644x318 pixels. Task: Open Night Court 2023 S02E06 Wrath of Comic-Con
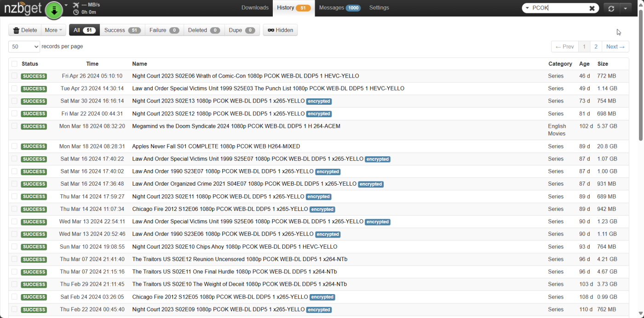pyautogui.click(x=246, y=76)
